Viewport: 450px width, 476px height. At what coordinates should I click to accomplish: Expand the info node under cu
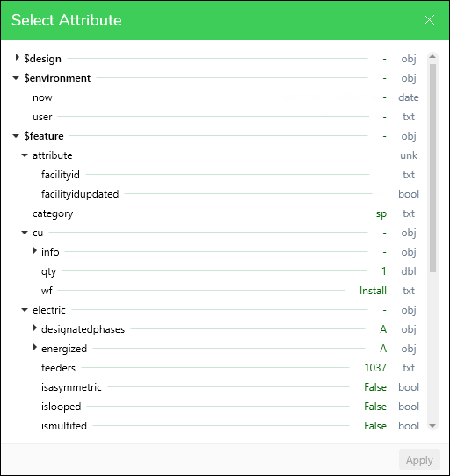tap(35, 251)
